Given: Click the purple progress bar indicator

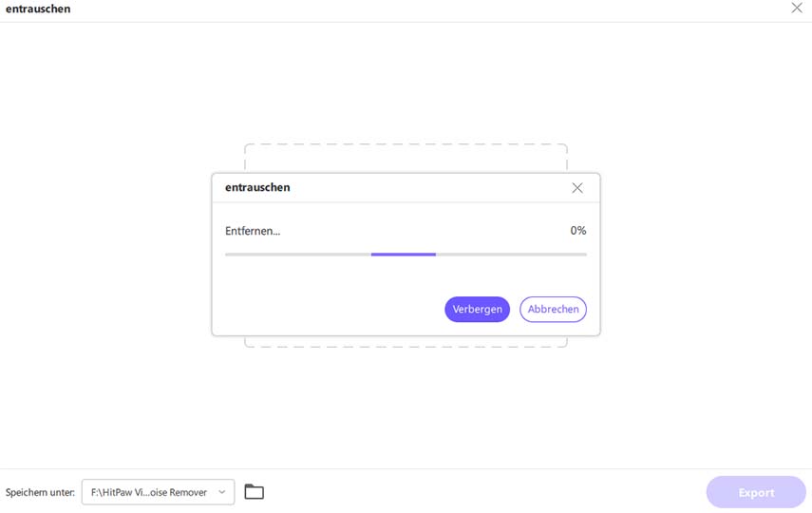Looking at the screenshot, I should [403, 255].
